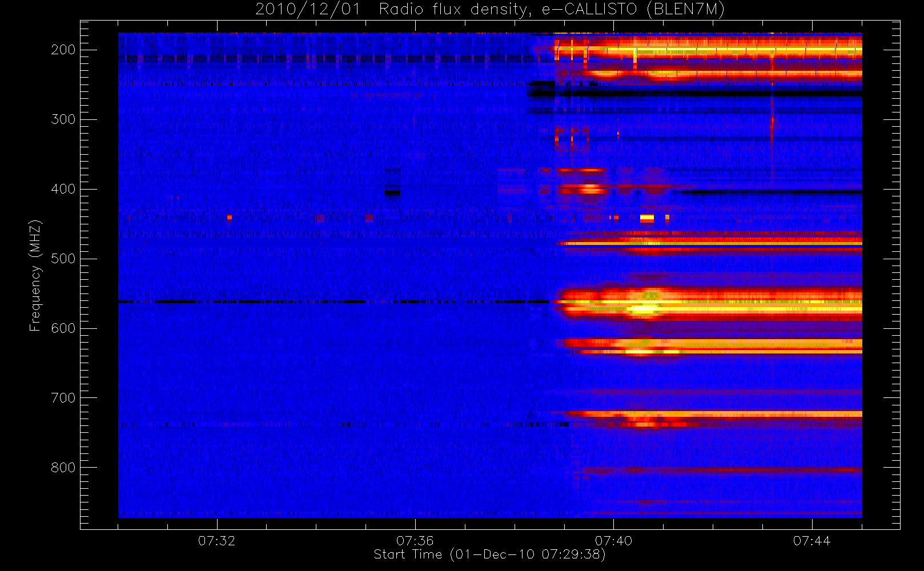Click the 07:40 time tick label
The image size is (924, 571).
click(x=614, y=541)
